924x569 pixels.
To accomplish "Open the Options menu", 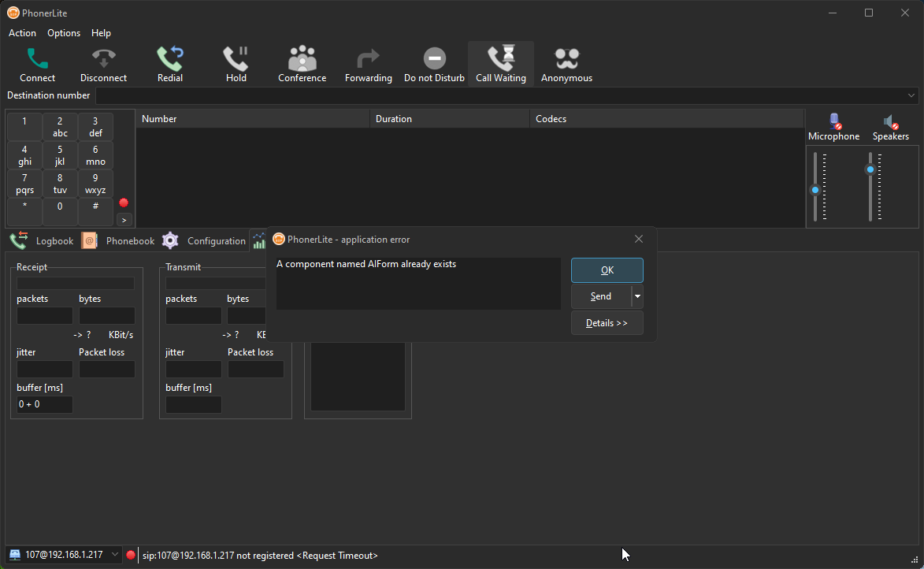I will [64, 33].
